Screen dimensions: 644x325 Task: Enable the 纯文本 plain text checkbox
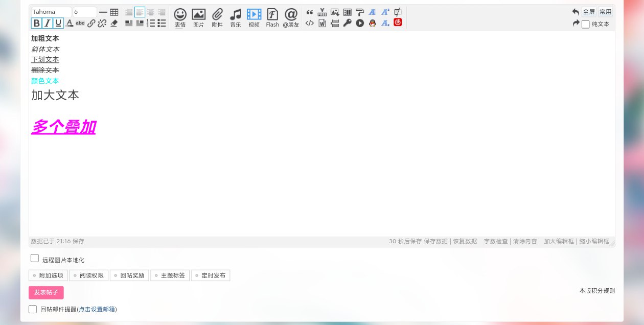click(586, 24)
